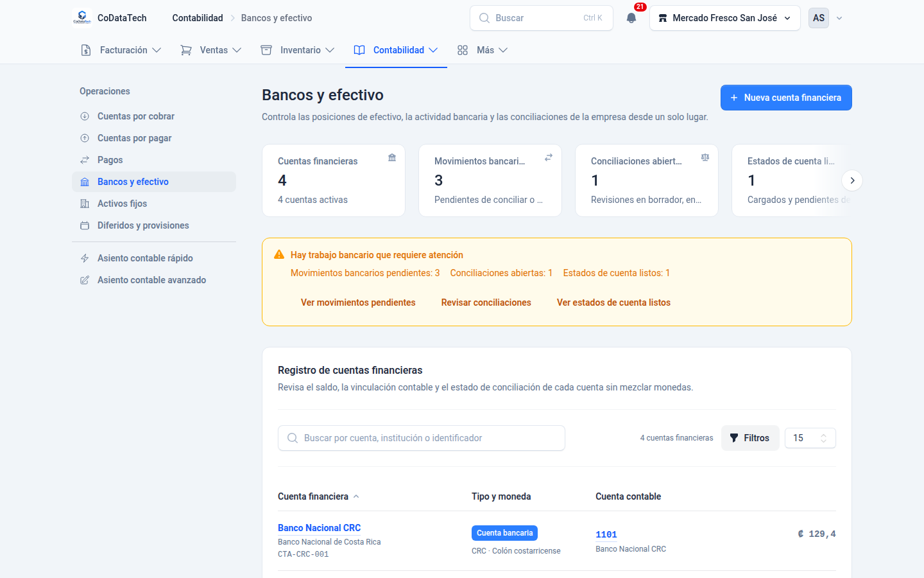Show next summary cards with arrow

coord(852,180)
